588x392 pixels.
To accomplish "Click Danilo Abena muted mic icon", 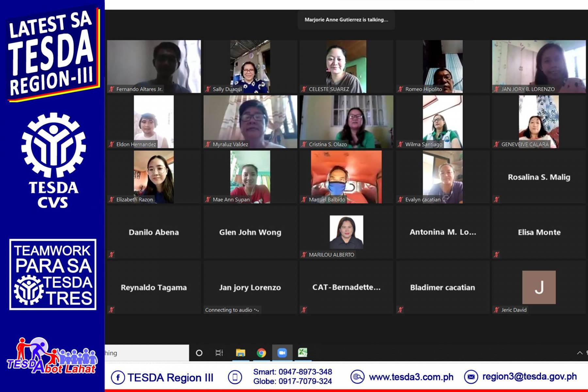I will 111,254.
